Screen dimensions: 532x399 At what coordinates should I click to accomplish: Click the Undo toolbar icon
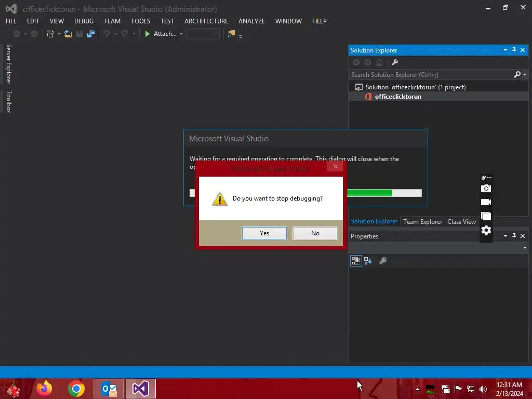tap(107, 34)
